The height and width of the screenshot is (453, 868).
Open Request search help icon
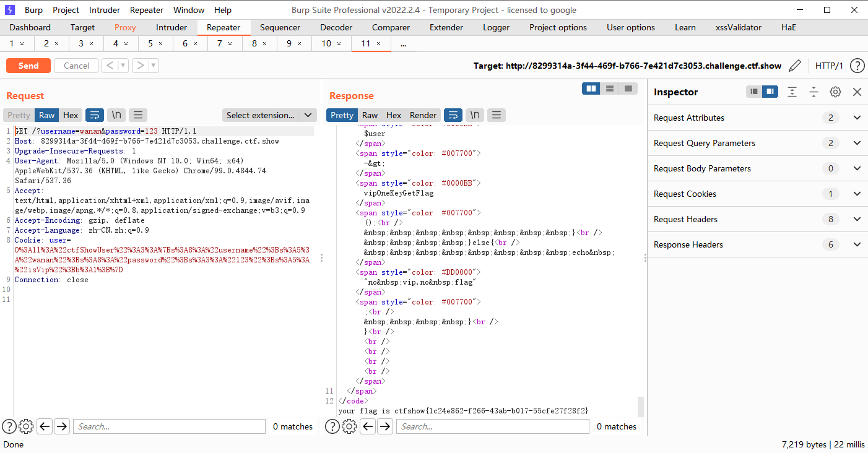(9, 426)
